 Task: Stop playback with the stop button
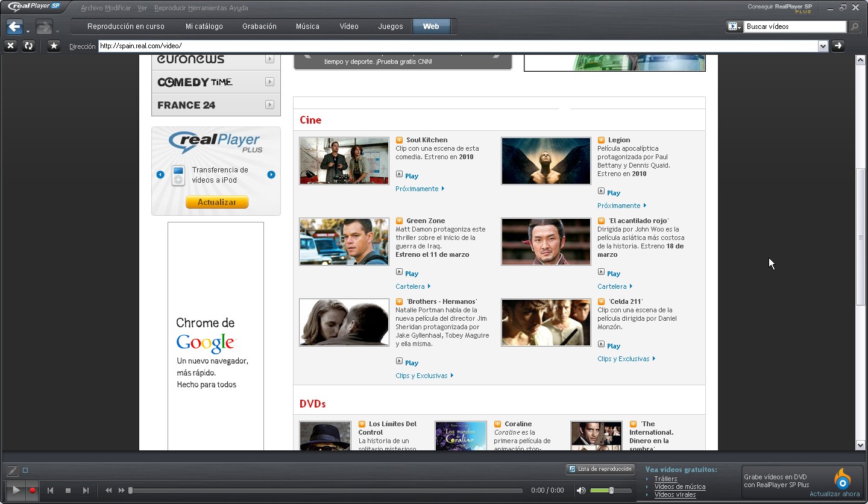coord(68,491)
